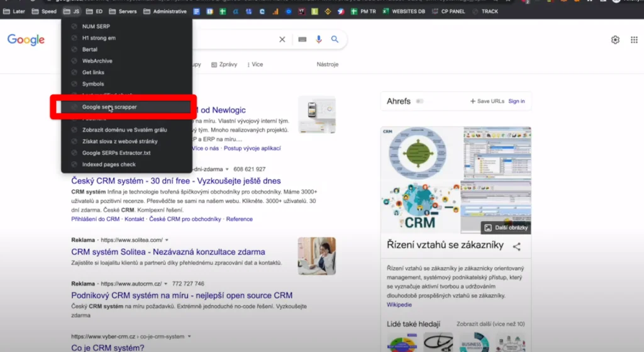The height and width of the screenshot is (352, 644).
Task: Open the České CRM pro obchodníky sitelink
Action: pos(185,219)
